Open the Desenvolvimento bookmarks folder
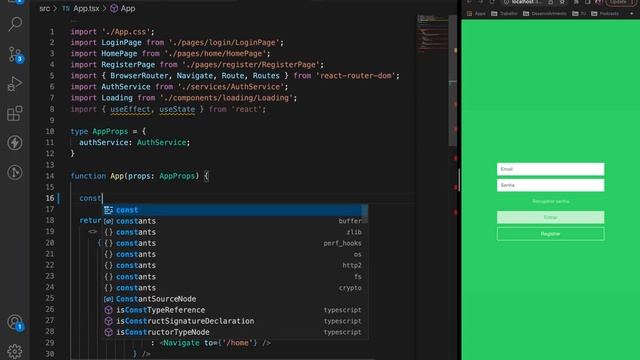Image resolution: width=640 pixels, height=360 pixels. coord(545,13)
